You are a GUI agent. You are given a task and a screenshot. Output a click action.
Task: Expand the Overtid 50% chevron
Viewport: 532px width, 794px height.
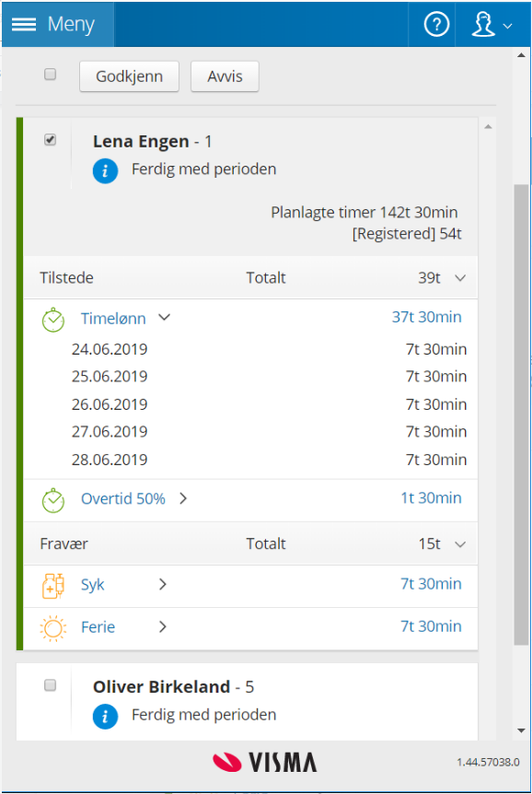[183, 498]
